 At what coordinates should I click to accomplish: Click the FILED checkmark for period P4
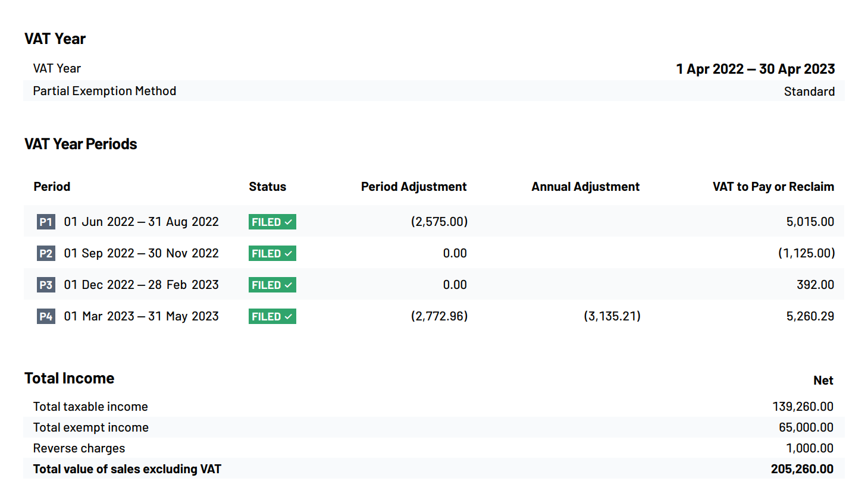click(x=289, y=316)
